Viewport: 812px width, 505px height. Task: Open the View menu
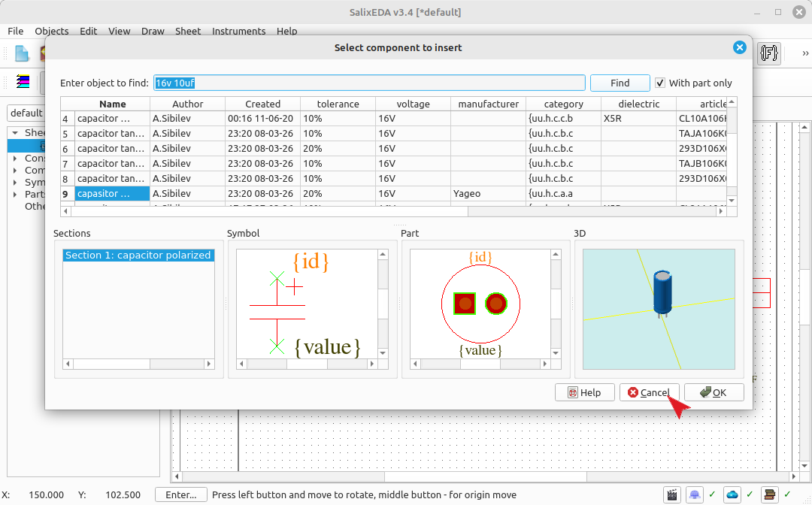click(x=119, y=31)
